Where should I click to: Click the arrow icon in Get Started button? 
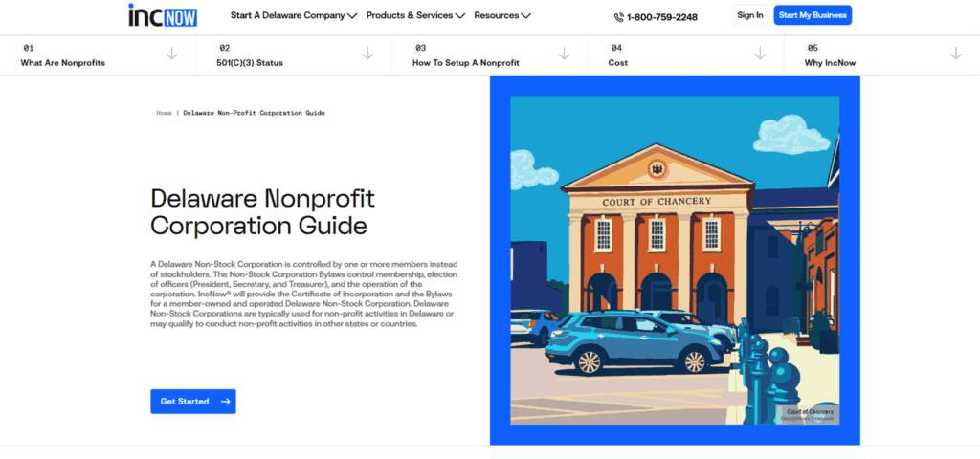coord(226,402)
